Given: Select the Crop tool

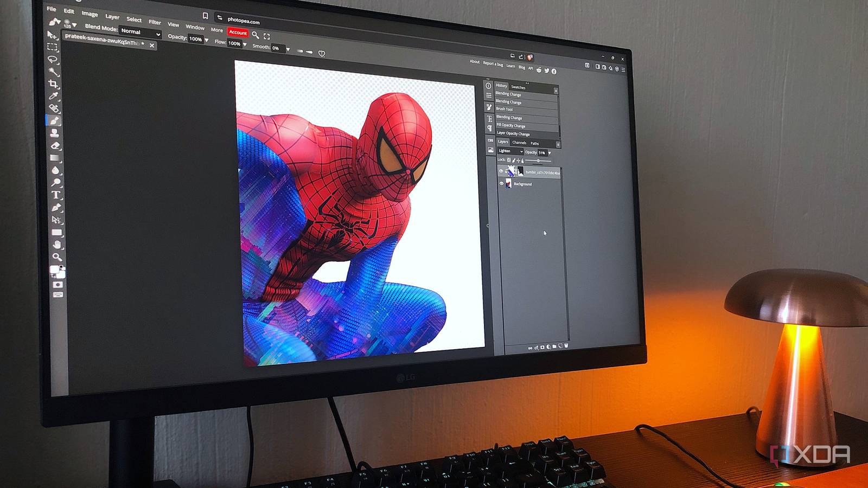Looking at the screenshot, I should [x=52, y=82].
